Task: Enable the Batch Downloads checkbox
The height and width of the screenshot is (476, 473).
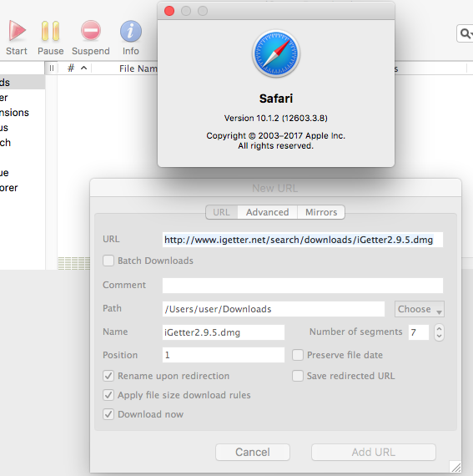Action: point(108,261)
